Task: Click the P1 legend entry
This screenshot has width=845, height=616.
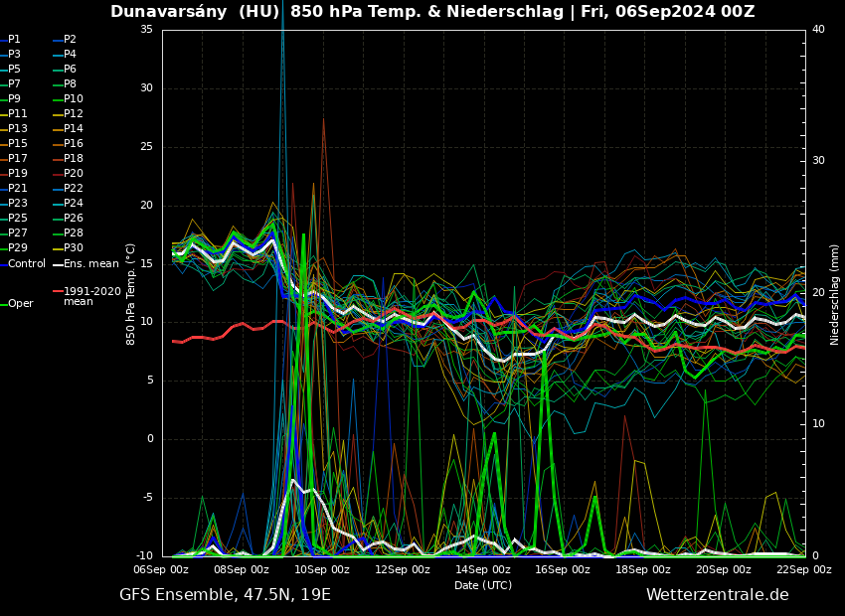Action: [14, 40]
